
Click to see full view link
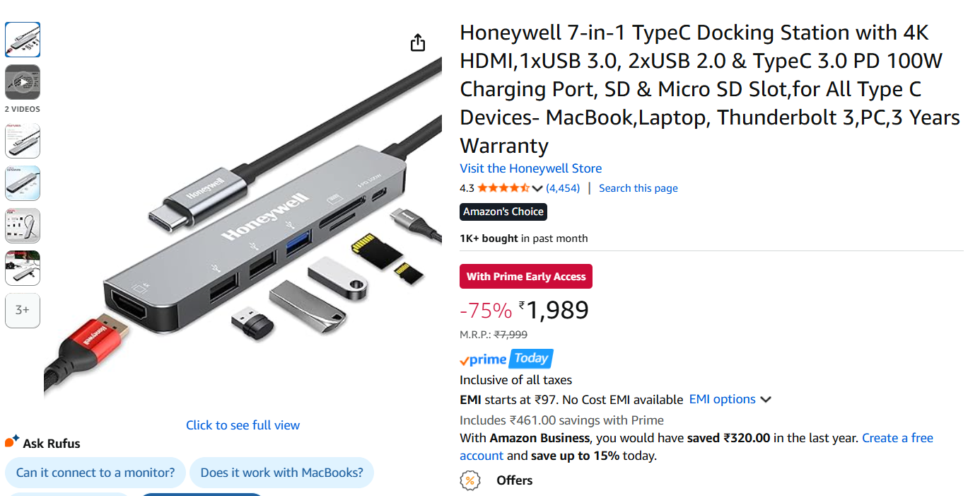[243, 425]
